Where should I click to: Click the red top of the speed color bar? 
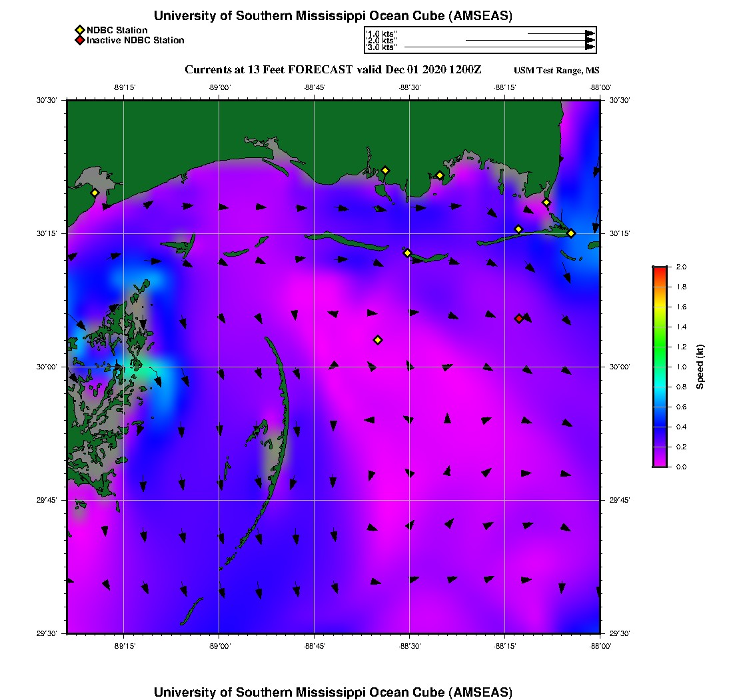tap(659, 271)
